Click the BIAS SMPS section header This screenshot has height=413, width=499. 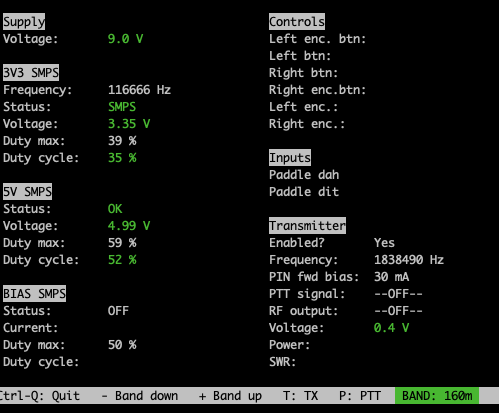(x=34, y=294)
